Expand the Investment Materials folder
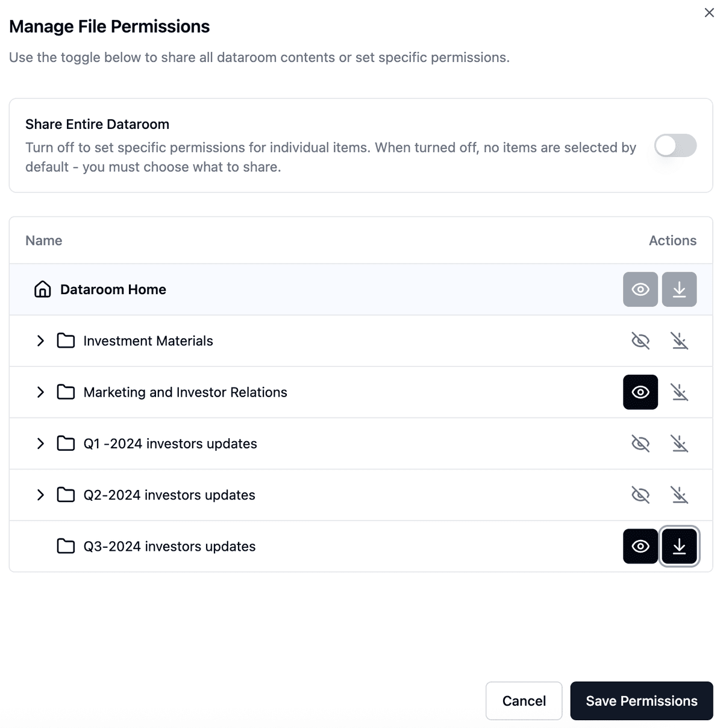This screenshot has height=728, width=723. pos(40,341)
